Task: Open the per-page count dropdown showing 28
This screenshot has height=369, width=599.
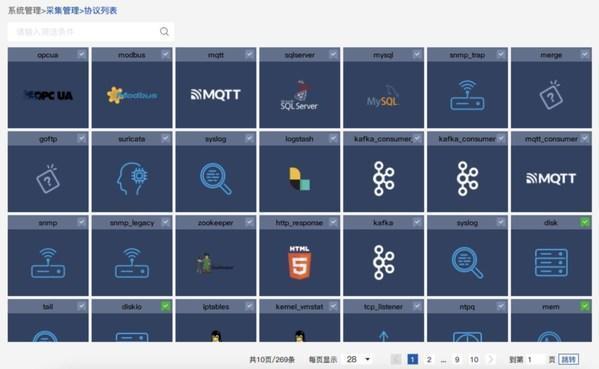Action: tap(358, 359)
